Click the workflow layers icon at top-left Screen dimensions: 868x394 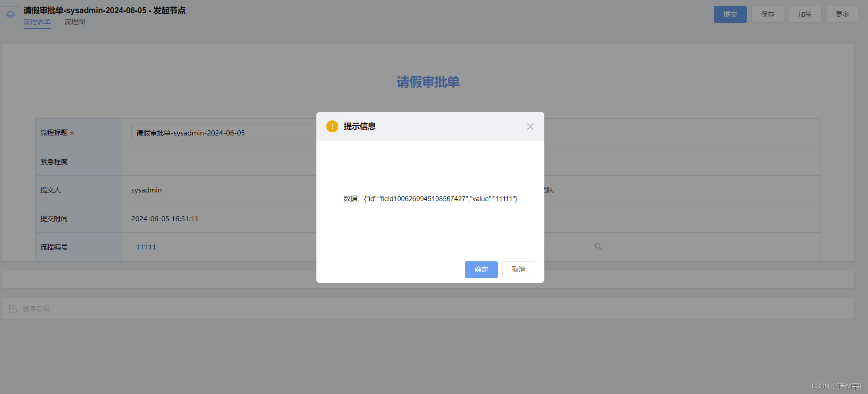click(10, 15)
